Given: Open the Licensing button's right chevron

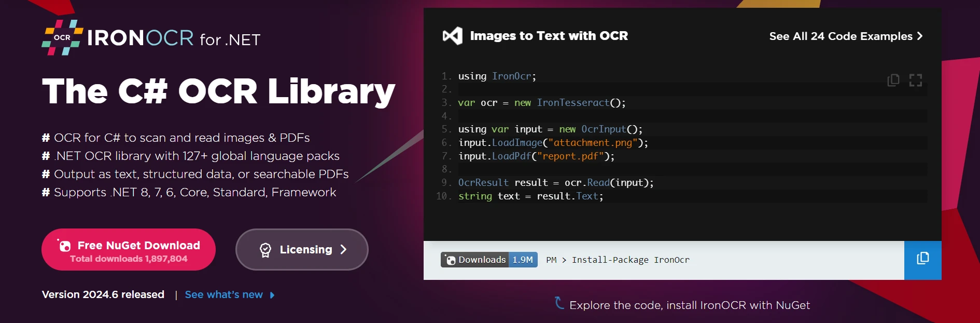Looking at the screenshot, I should click(343, 250).
